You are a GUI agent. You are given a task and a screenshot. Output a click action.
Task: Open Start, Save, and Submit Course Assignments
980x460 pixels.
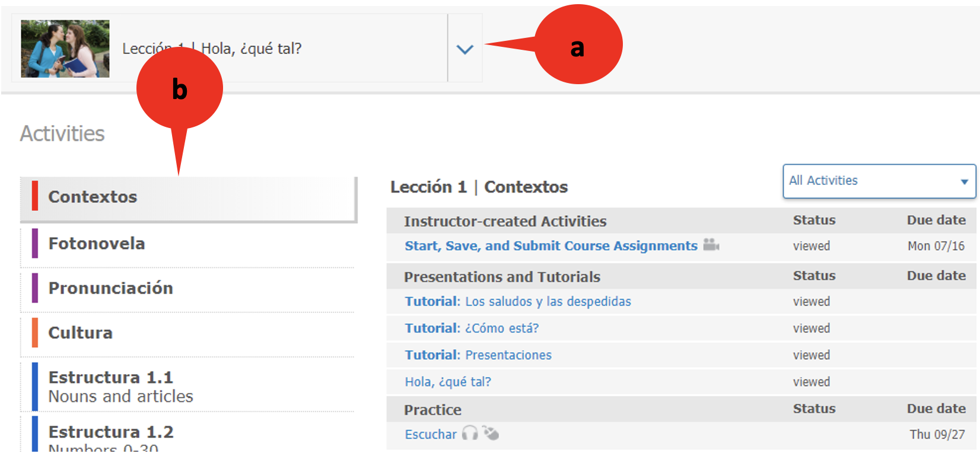[x=551, y=246]
